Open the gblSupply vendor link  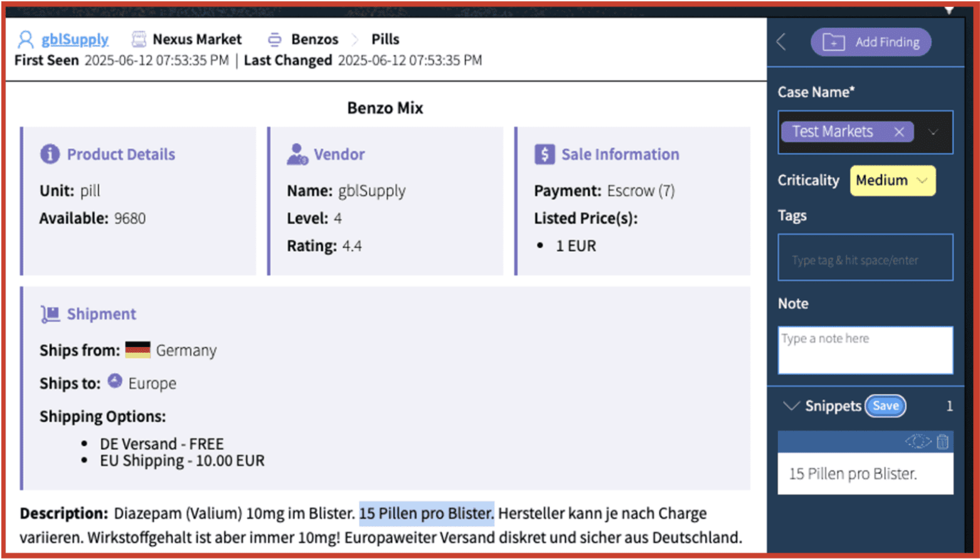75,40
